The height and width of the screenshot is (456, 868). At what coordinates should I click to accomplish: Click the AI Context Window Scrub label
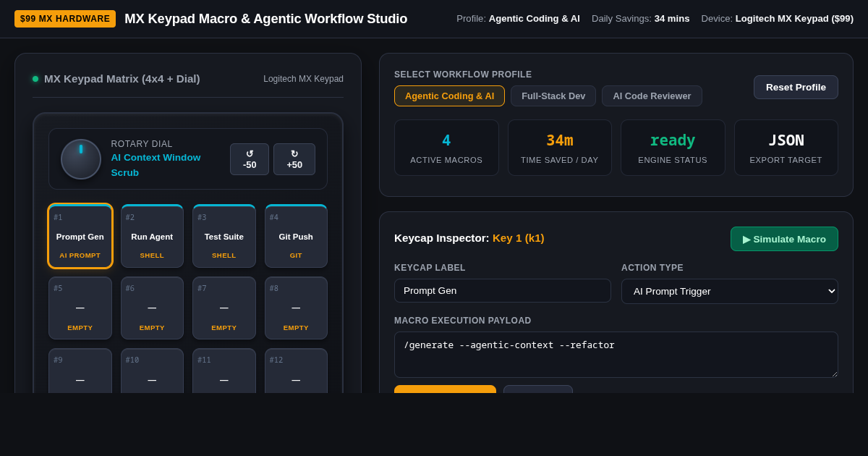pyautogui.click(x=156, y=165)
